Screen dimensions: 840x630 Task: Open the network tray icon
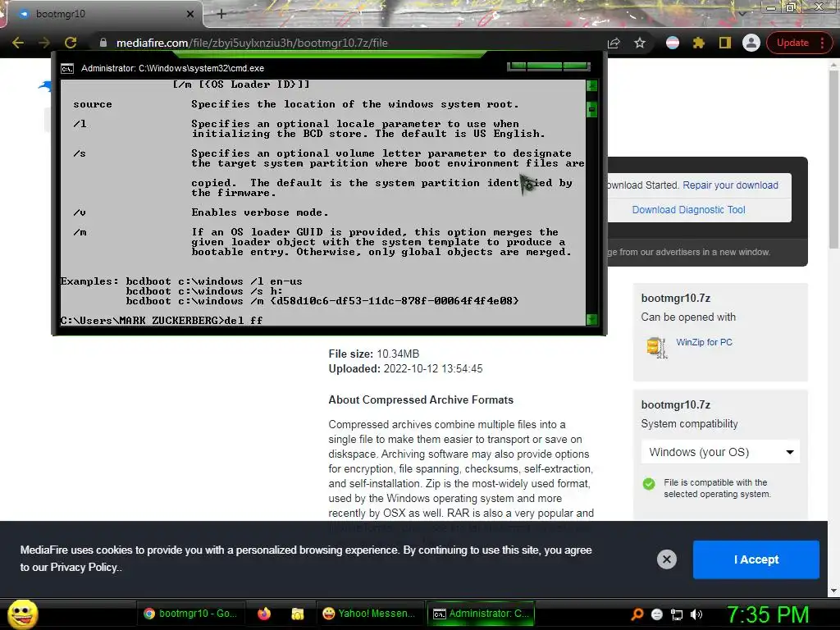click(677, 614)
